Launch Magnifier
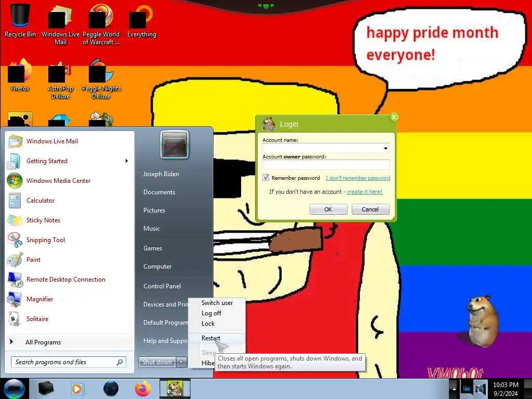 pyautogui.click(x=70, y=299)
